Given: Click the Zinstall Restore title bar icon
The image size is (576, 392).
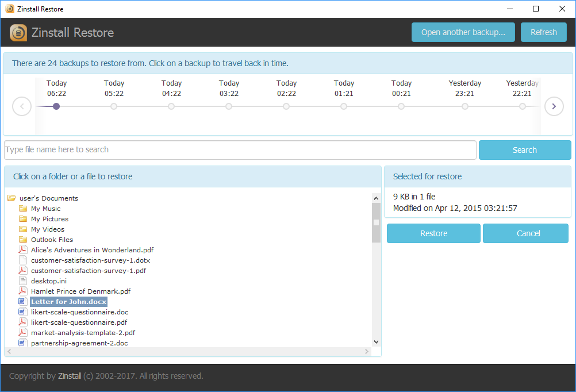Looking at the screenshot, I should click(x=10, y=9).
